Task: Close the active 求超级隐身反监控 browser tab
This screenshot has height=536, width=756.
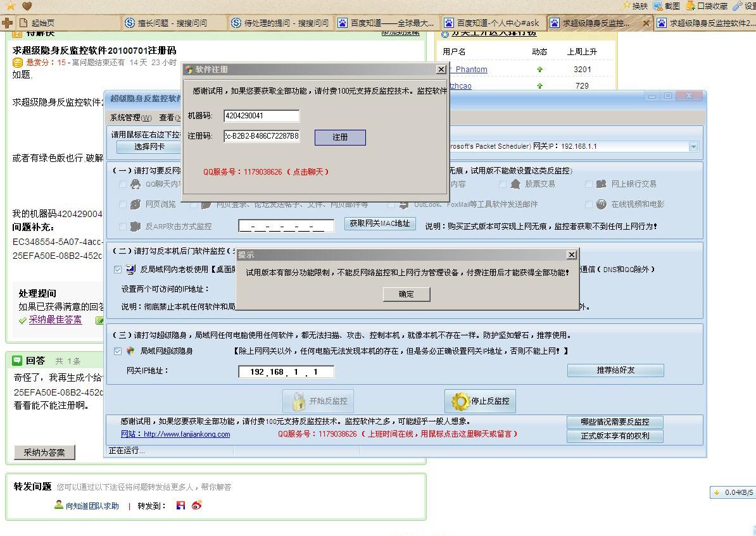Action: 646,23
